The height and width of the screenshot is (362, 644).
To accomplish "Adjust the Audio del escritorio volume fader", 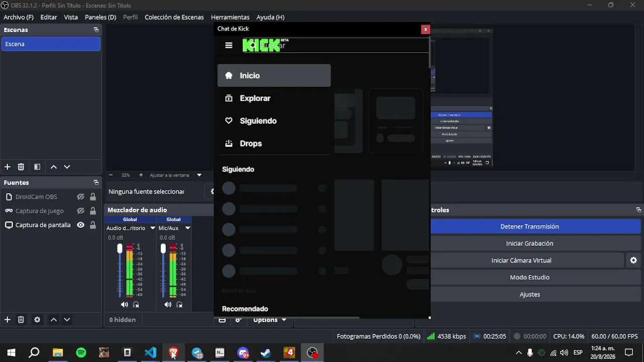I will click(x=120, y=249).
